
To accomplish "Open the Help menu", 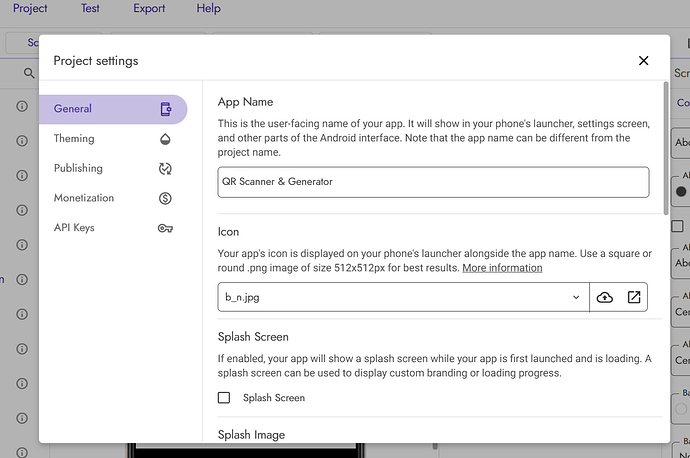I will (x=209, y=8).
